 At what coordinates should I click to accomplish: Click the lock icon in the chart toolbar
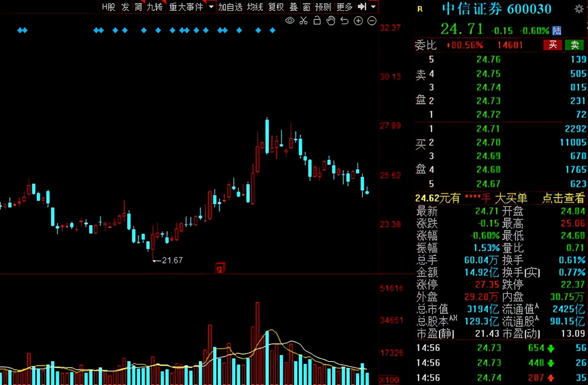coord(317,21)
